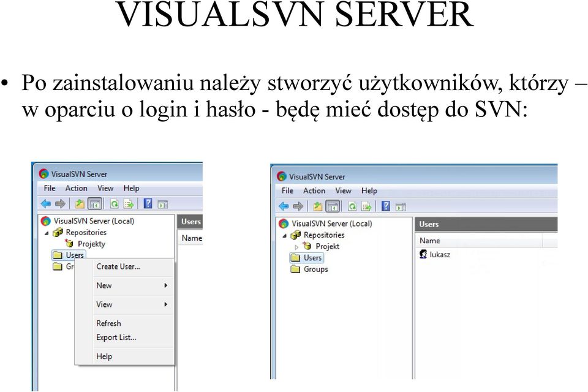Open View menu in right window
Viewport: 588px width, 392px height.
tap(343, 190)
